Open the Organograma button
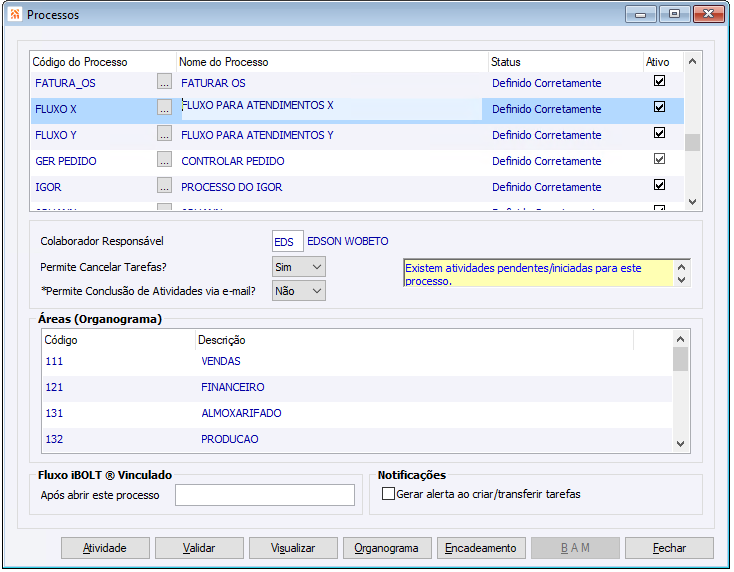Screen dimensions: 734x572 (387, 548)
